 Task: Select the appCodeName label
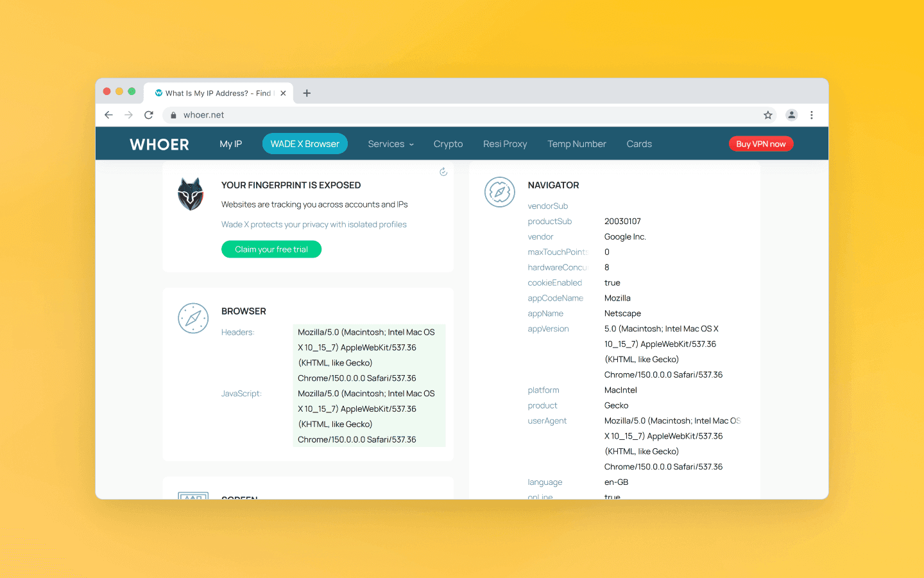click(556, 298)
